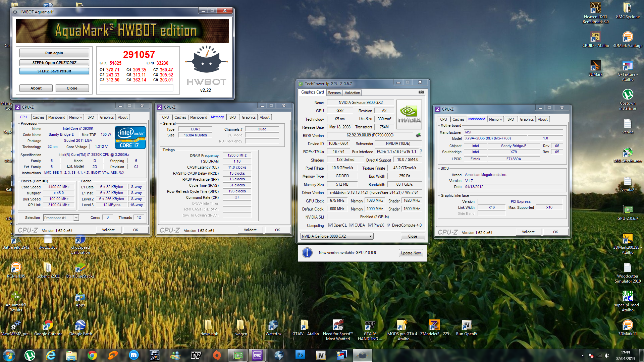
Task: Click STEP2: Save result button
Action: point(54,71)
